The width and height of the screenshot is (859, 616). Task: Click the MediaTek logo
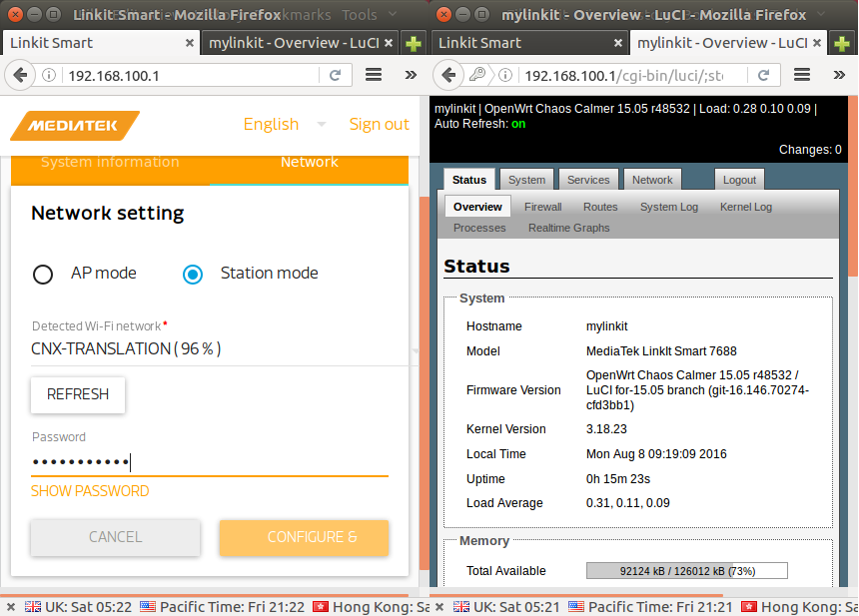(x=75, y=126)
